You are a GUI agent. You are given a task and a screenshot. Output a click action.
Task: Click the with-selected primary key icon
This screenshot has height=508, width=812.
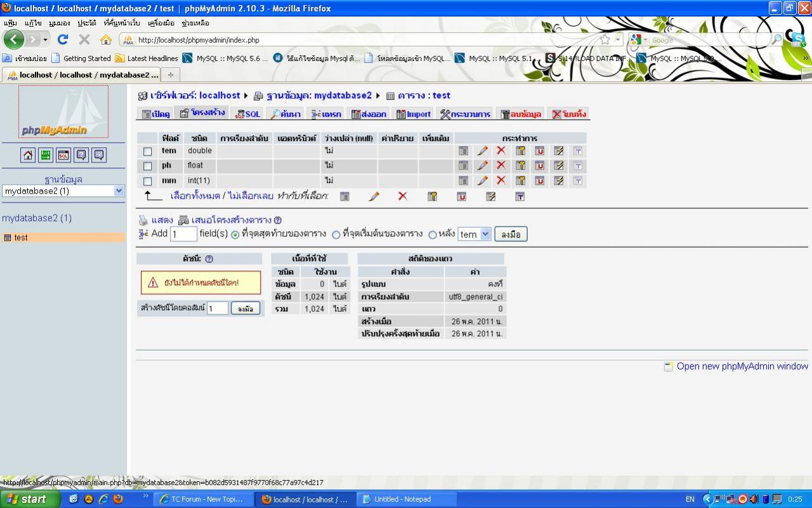point(432,197)
